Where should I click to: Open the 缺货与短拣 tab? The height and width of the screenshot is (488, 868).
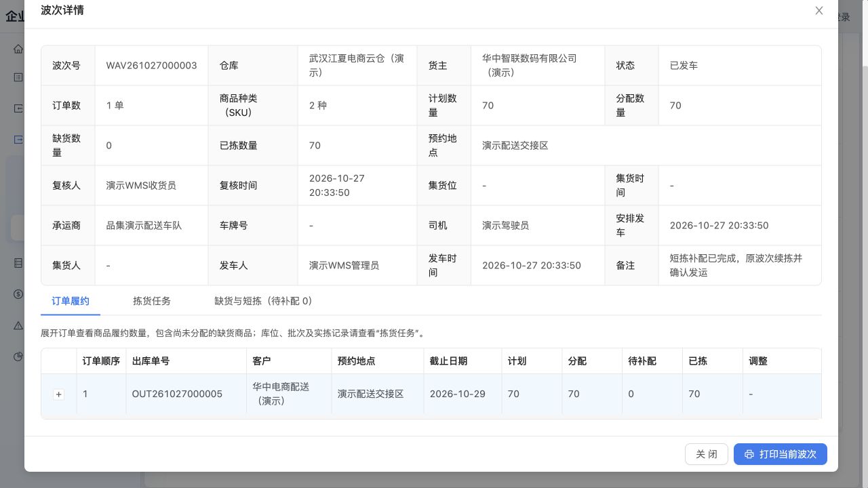pos(263,301)
